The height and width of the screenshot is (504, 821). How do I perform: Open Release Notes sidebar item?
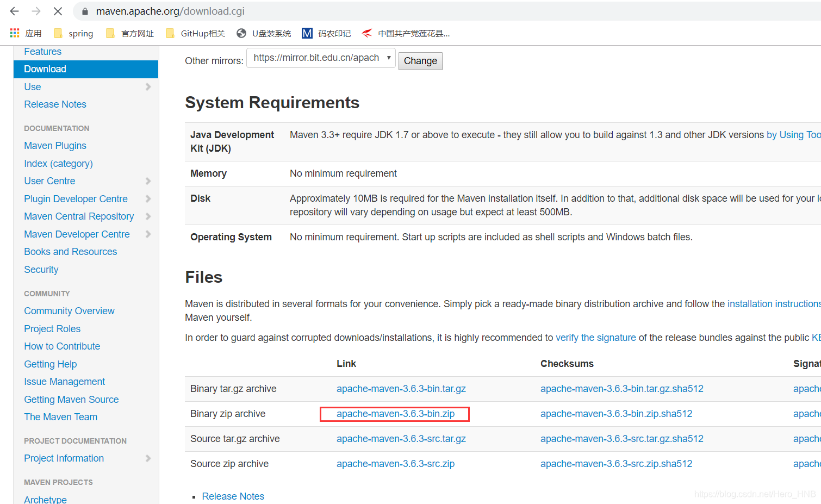click(55, 104)
